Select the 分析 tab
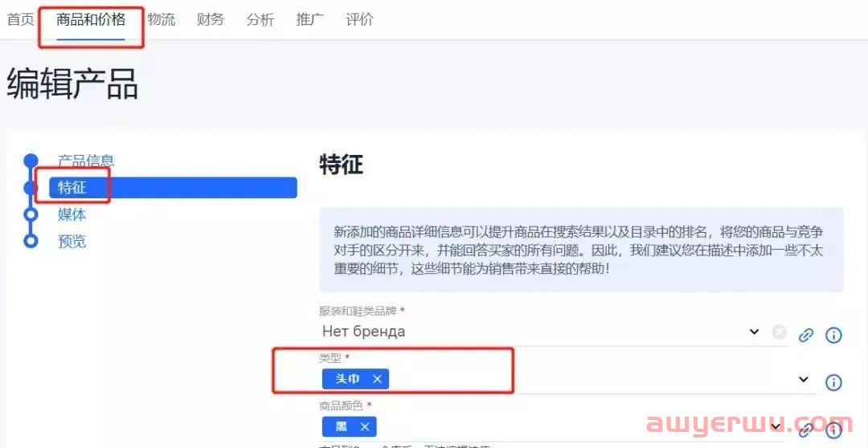The image size is (868, 448). coord(260,20)
